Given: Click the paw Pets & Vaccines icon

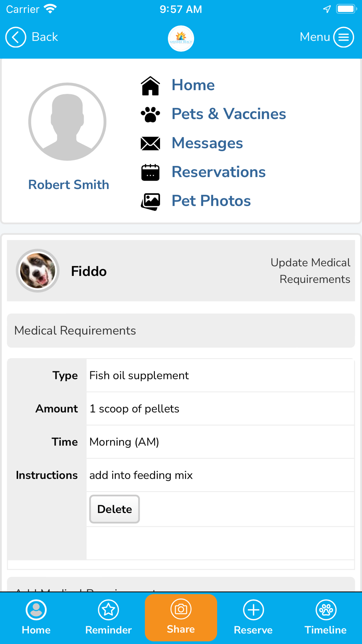Looking at the screenshot, I should (x=150, y=114).
